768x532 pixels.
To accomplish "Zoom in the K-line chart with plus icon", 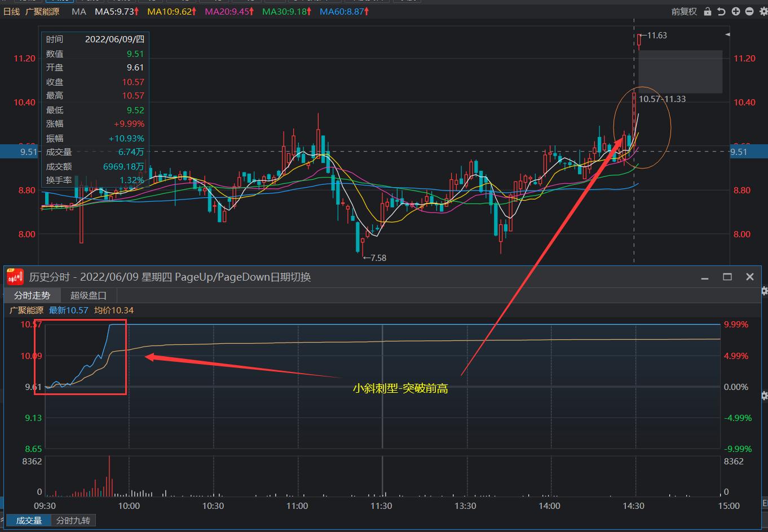I will (x=735, y=11).
